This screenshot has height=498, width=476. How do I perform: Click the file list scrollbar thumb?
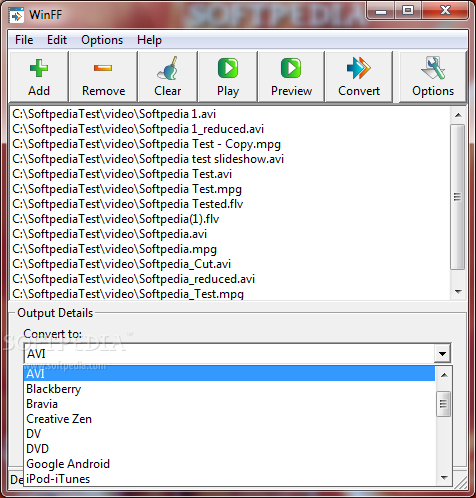tap(458, 197)
